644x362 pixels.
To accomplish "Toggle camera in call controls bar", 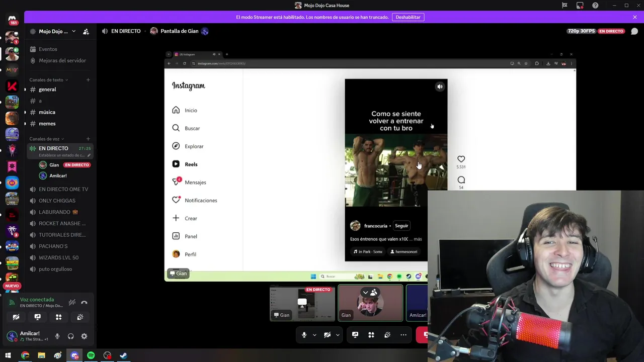I will pyautogui.click(x=327, y=335).
